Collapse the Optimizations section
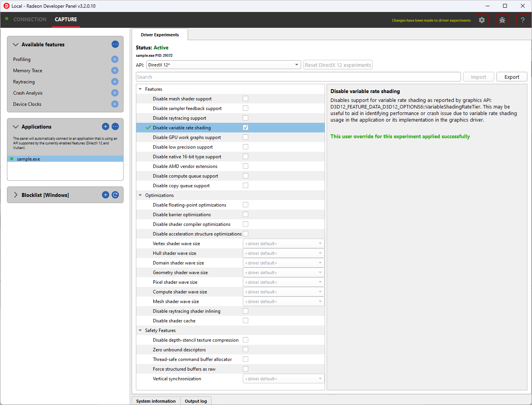The image size is (532, 405). pos(140,195)
